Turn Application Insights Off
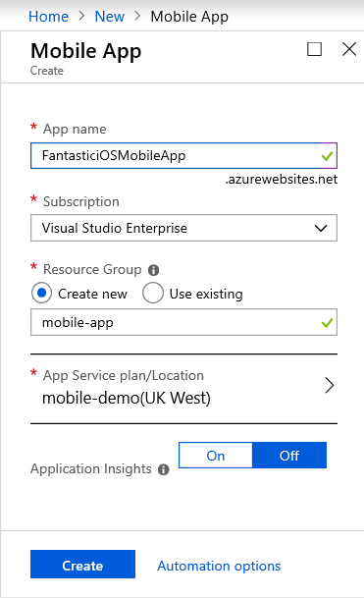The image size is (364, 598). (289, 456)
